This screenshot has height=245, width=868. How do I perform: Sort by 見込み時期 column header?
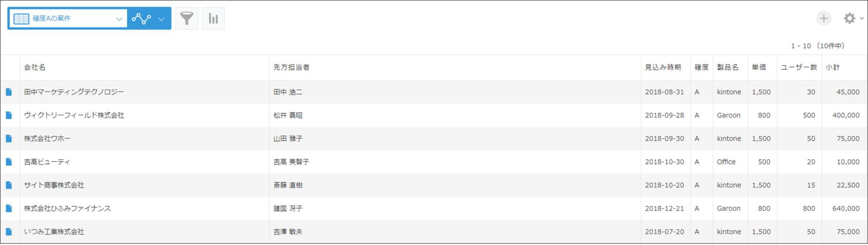pyautogui.click(x=663, y=67)
